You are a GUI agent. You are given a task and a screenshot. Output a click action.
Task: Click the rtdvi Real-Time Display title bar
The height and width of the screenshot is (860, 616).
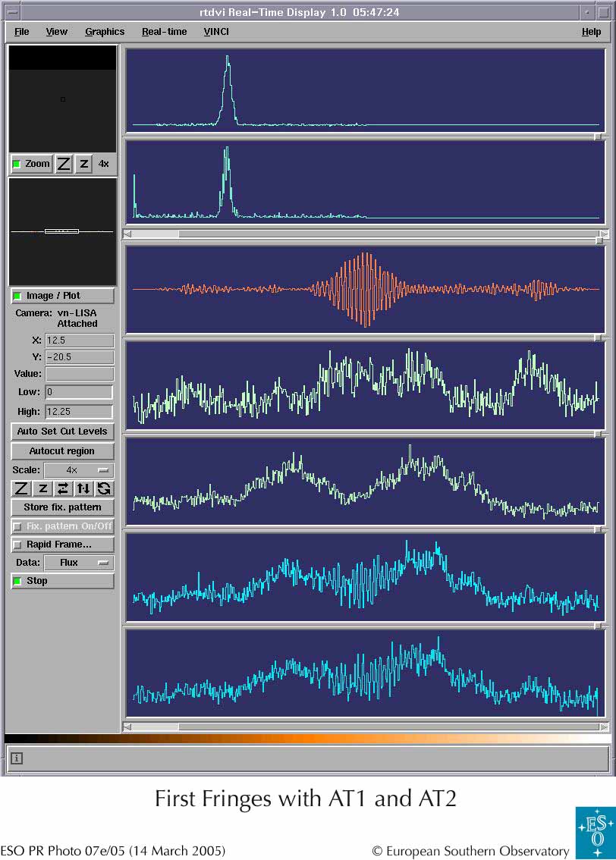point(300,12)
